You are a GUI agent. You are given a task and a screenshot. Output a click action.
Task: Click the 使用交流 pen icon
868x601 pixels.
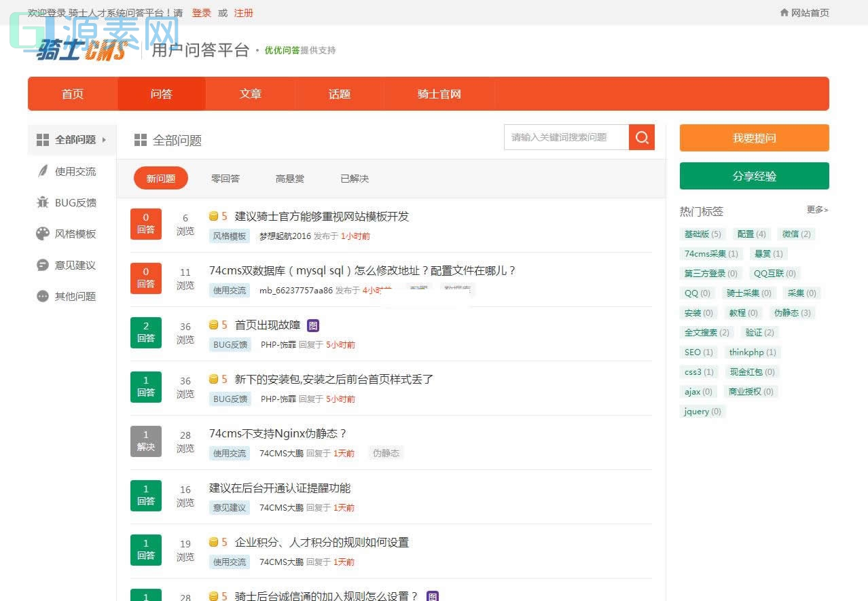42,171
